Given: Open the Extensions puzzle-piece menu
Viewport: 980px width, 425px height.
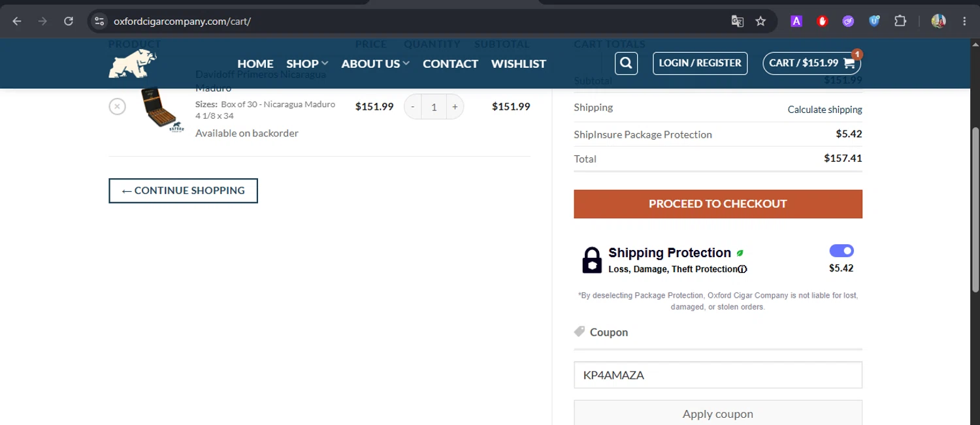Looking at the screenshot, I should (900, 21).
